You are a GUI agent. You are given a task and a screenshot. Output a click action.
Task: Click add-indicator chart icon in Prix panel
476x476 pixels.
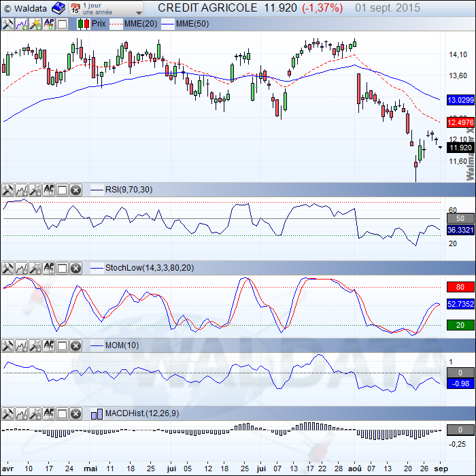click(x=21, y=24)
